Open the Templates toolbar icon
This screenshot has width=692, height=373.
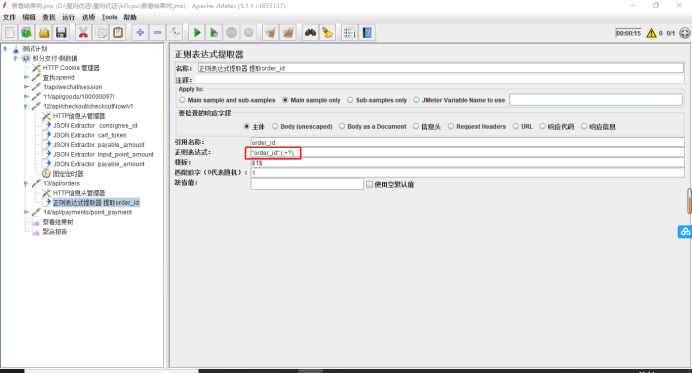click(x=26, y=33)
